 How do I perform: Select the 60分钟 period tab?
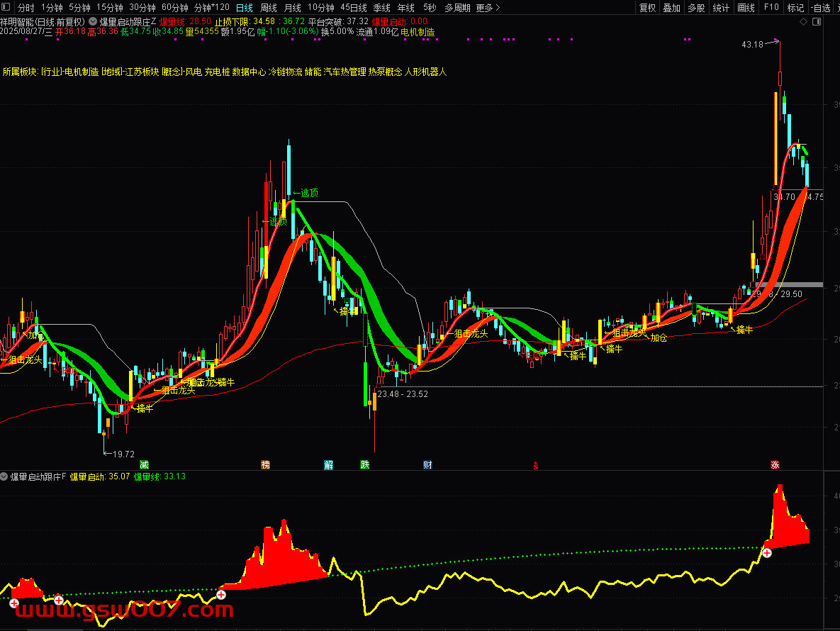pos(174,8)
